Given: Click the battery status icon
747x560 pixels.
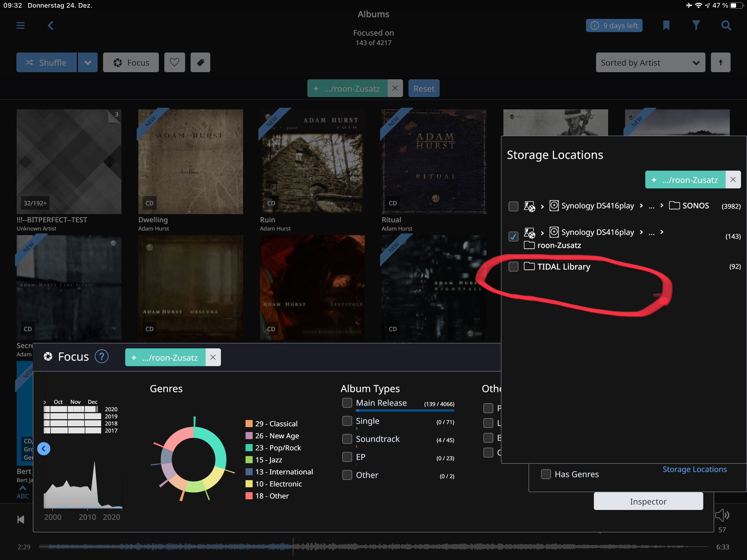Looking at the screenshot, I should pyautogui.click(x=737, y=5).
